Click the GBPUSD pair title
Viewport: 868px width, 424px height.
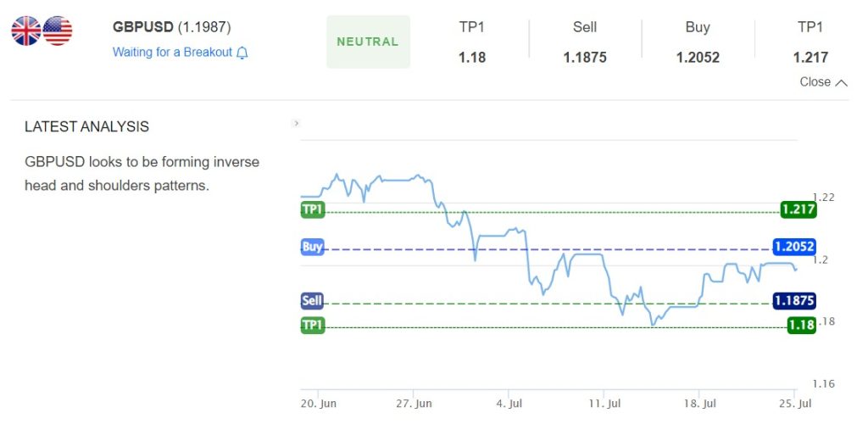pos(142,27)
